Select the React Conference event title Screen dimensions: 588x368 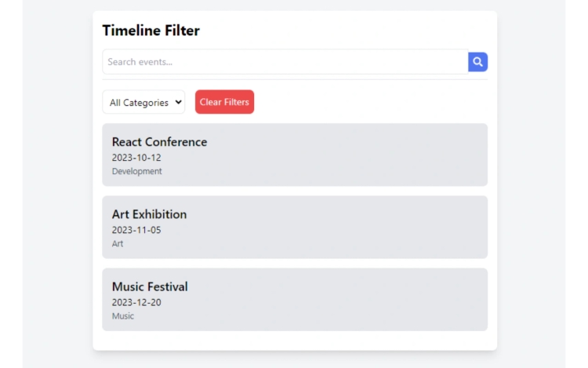tap(159, 142)
